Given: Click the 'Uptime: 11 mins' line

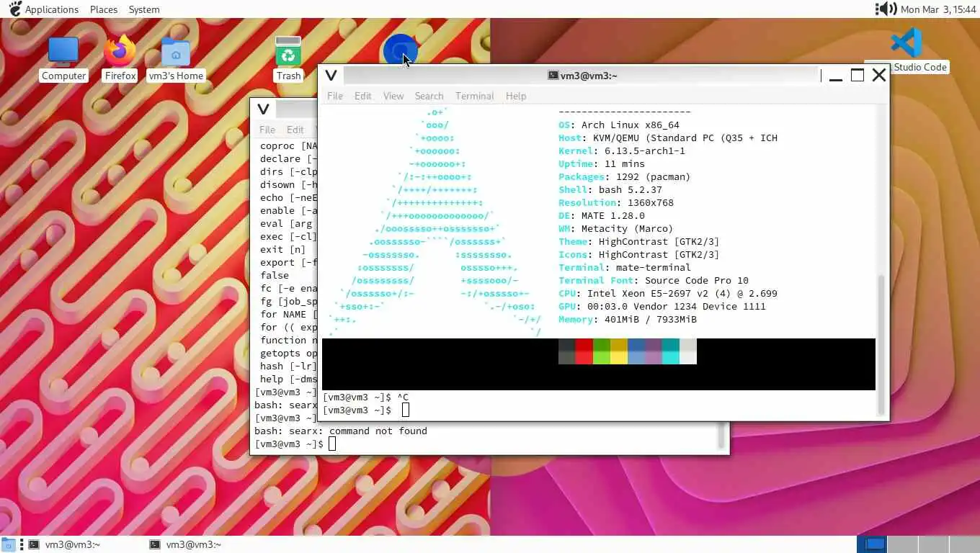Looking at the screenshot, I should point(602,163).
